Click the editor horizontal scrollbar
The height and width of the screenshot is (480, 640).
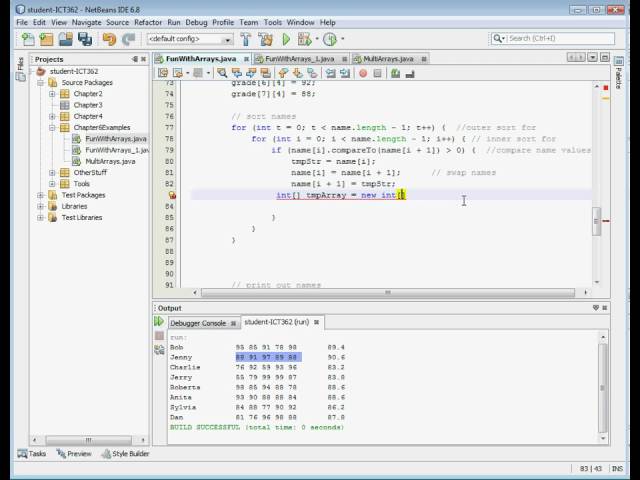click(x=388, y=292)
